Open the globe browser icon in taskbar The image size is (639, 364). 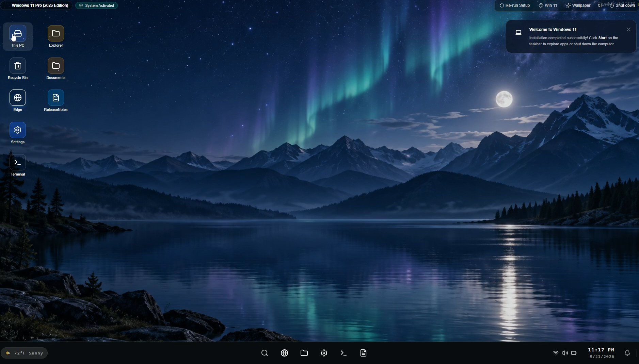tap(285, 353)
